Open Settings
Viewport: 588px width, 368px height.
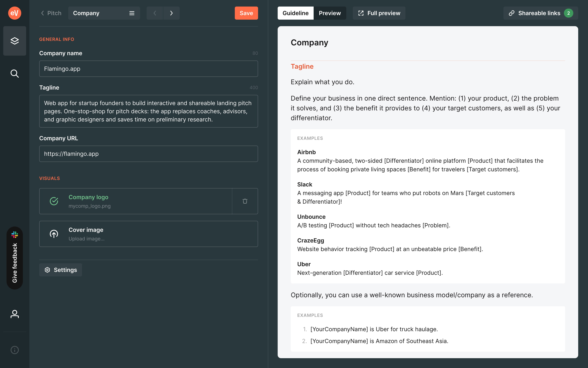(60, 270)
